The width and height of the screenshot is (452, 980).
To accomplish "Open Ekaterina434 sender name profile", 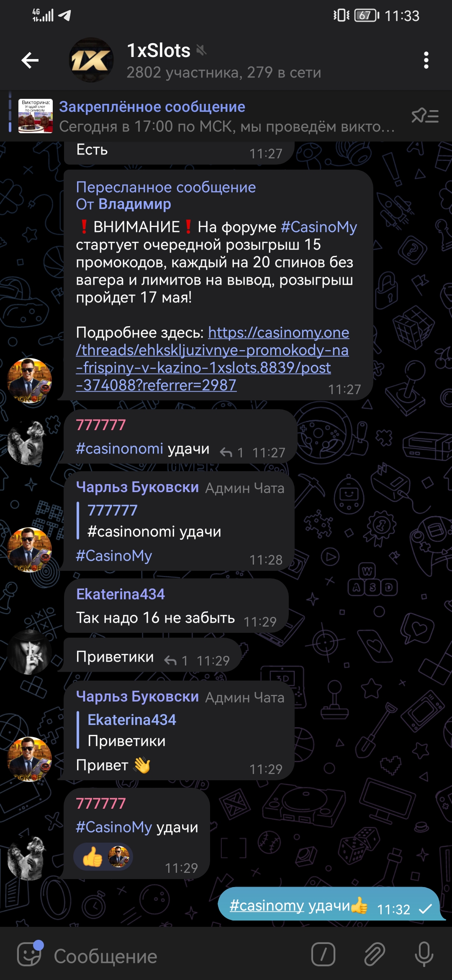I will 121,594.
